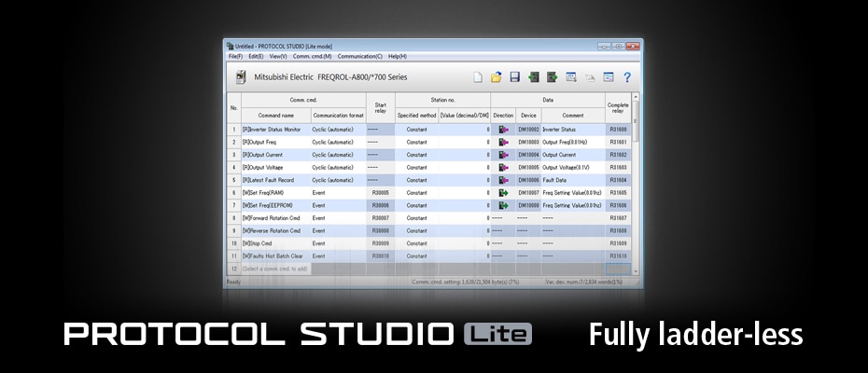Screen dimensions: 868x373
Task: Select the '[W]Faults Hist Batch Clear' cell
Action: (275, 256)
